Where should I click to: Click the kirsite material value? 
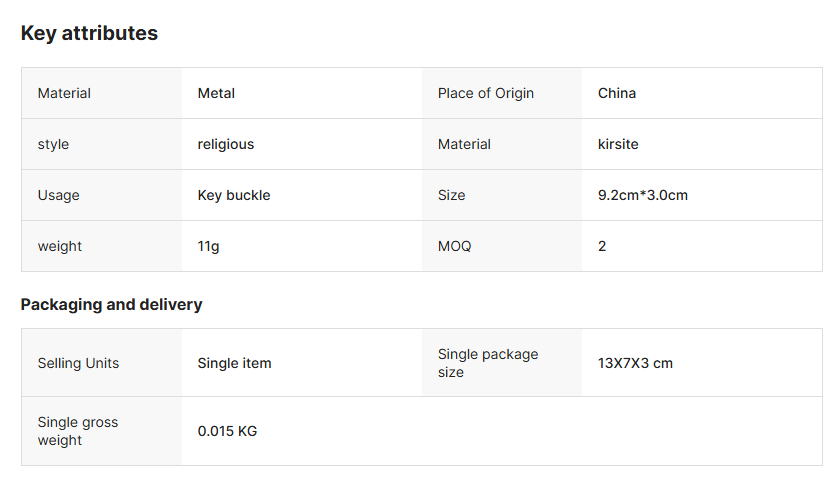[x=618, y=144]
